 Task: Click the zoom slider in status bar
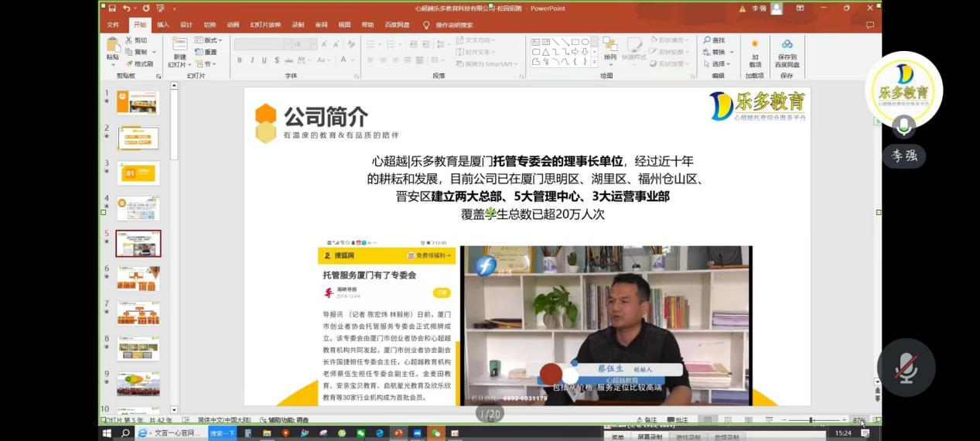coord(811,420)
